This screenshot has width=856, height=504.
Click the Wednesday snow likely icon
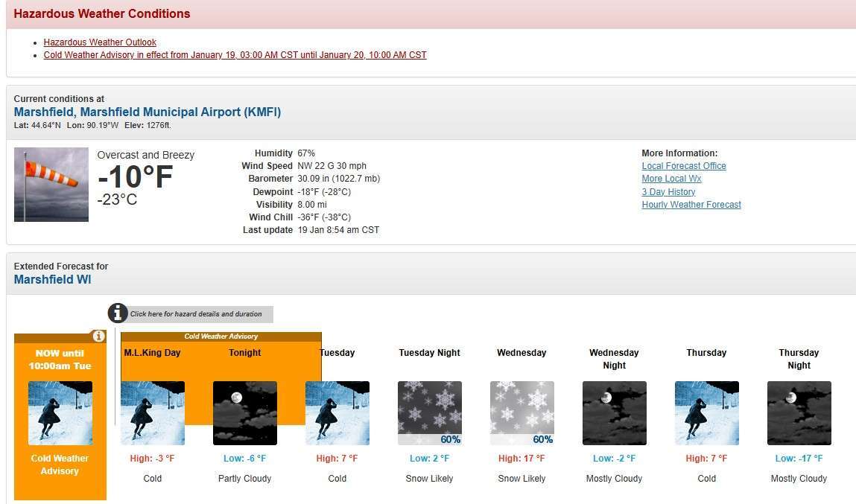click(521, 413)
